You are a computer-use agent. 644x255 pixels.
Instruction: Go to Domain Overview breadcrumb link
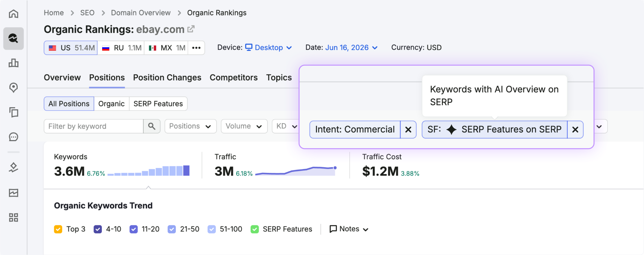coord(141,13)
